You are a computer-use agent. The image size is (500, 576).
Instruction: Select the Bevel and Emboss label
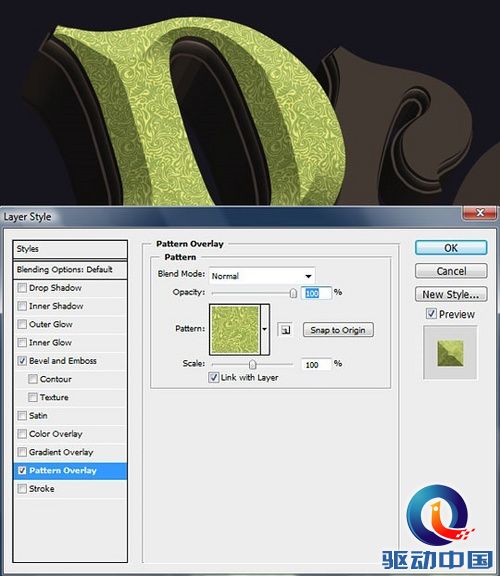tap(63, 361)
